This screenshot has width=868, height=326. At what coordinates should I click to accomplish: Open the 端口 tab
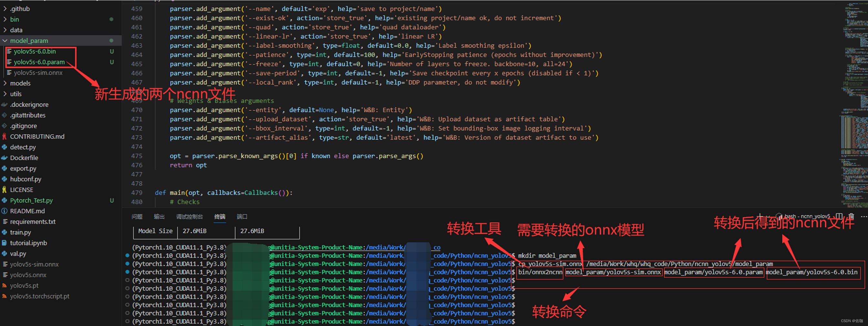(x=242, y=217)
